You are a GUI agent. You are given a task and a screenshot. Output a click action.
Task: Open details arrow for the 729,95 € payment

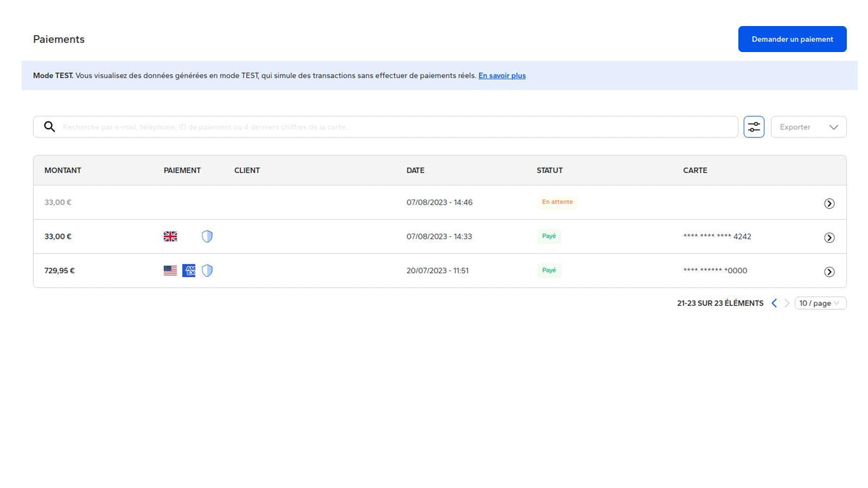829,272
